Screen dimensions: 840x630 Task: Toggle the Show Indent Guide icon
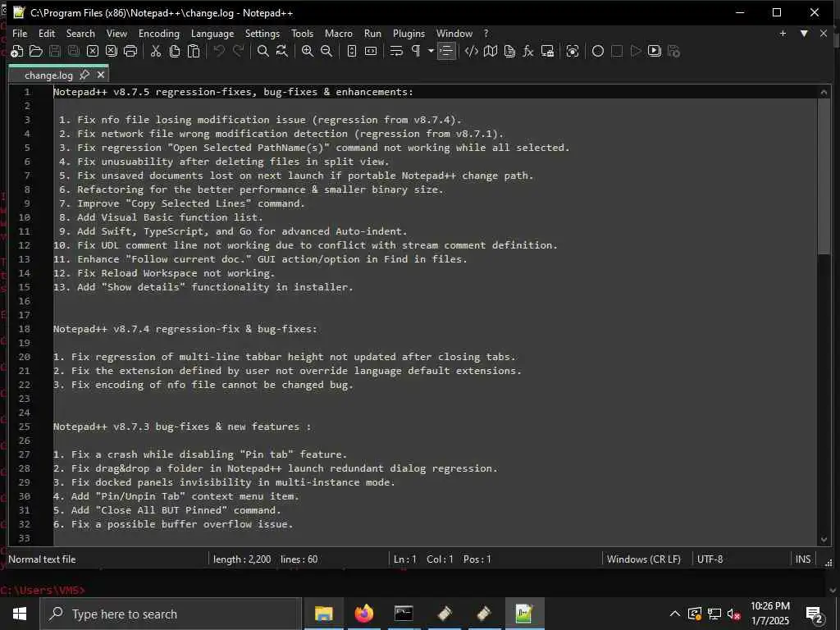point(446,52)
